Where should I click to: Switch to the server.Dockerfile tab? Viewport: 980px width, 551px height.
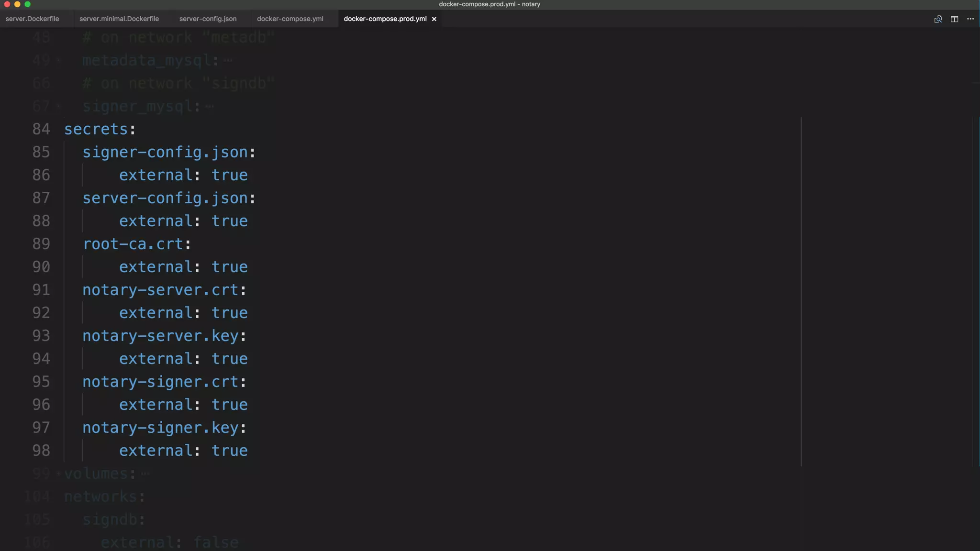[33, 19]
